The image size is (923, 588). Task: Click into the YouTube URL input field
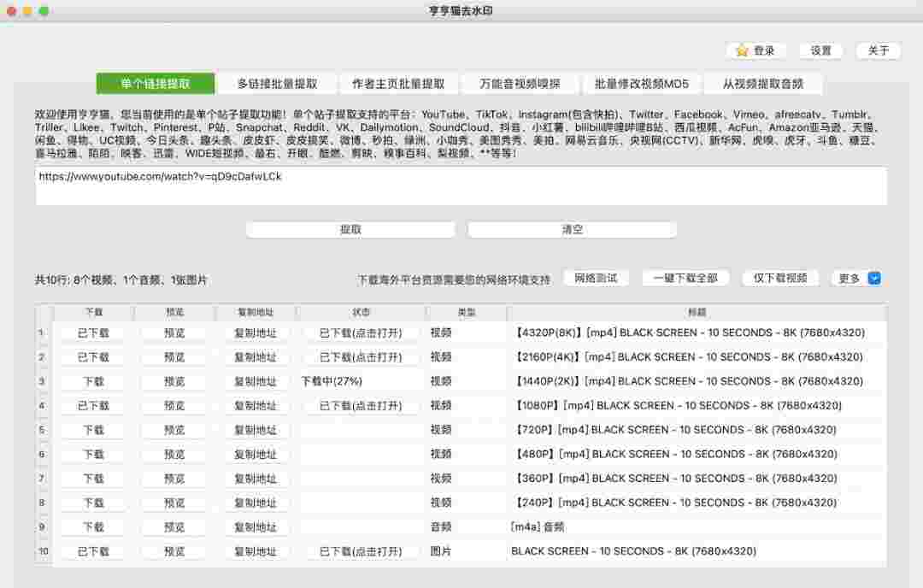461,186
